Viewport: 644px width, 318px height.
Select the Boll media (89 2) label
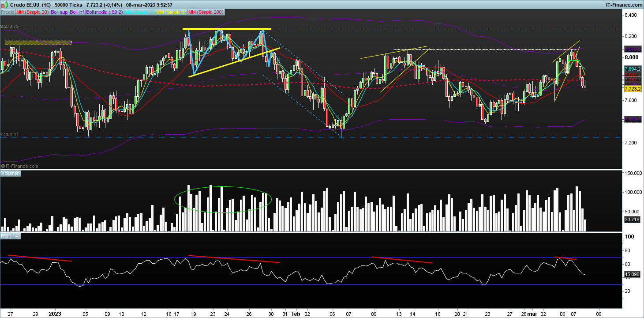(x=105, y=12)
